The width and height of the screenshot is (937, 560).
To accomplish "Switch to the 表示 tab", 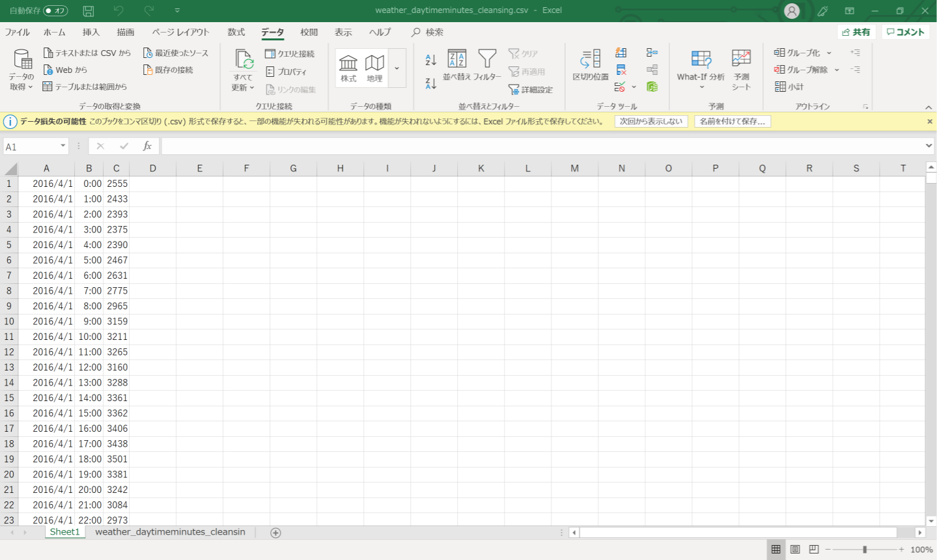I will click(343, 33).
